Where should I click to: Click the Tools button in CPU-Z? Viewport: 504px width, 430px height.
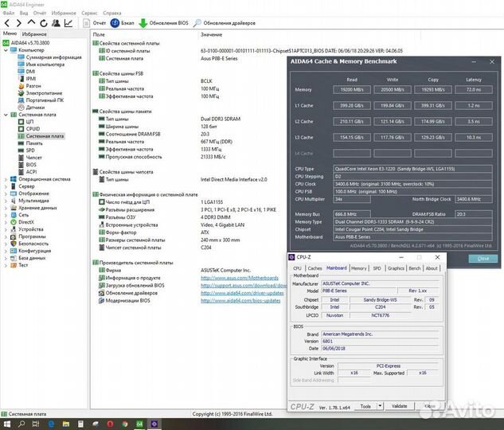[365, 406]
